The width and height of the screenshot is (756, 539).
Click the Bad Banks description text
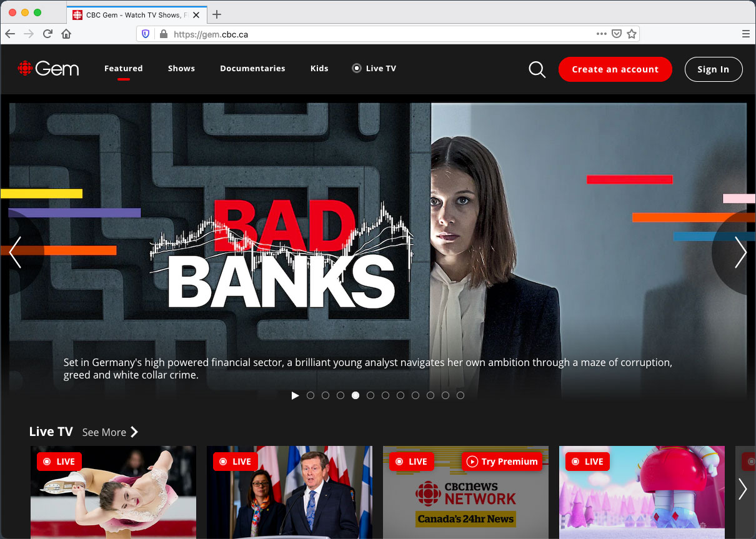pos(368,368)
